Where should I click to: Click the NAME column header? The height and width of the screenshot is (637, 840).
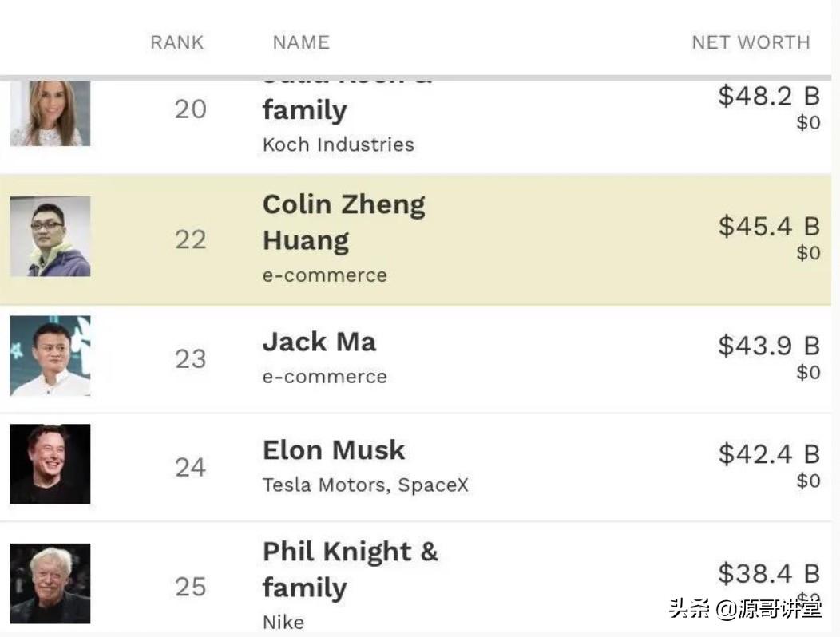pos(301,42)
